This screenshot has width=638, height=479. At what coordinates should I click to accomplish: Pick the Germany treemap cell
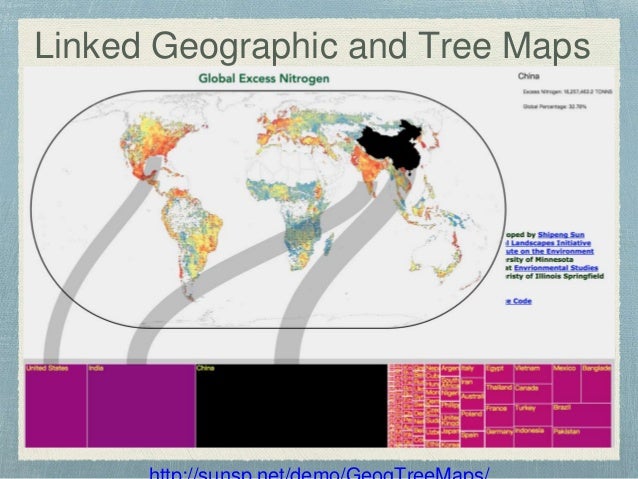499,437
